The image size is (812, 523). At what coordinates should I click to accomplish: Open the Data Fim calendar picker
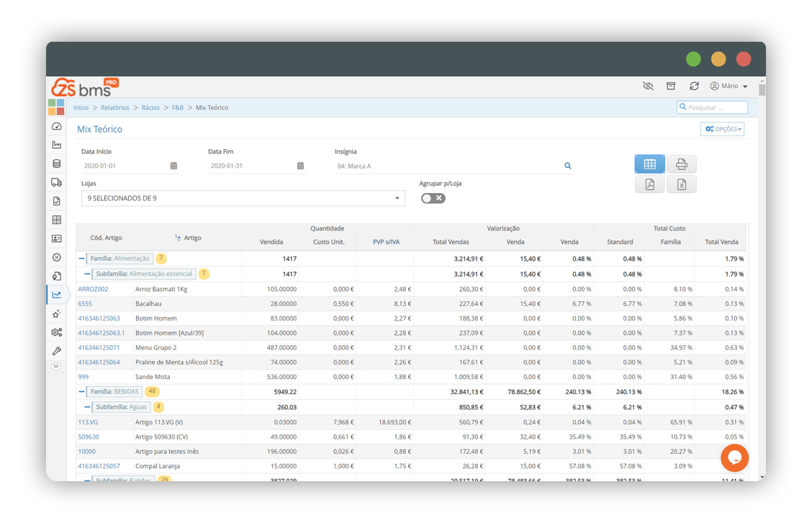tap(300, 166)
